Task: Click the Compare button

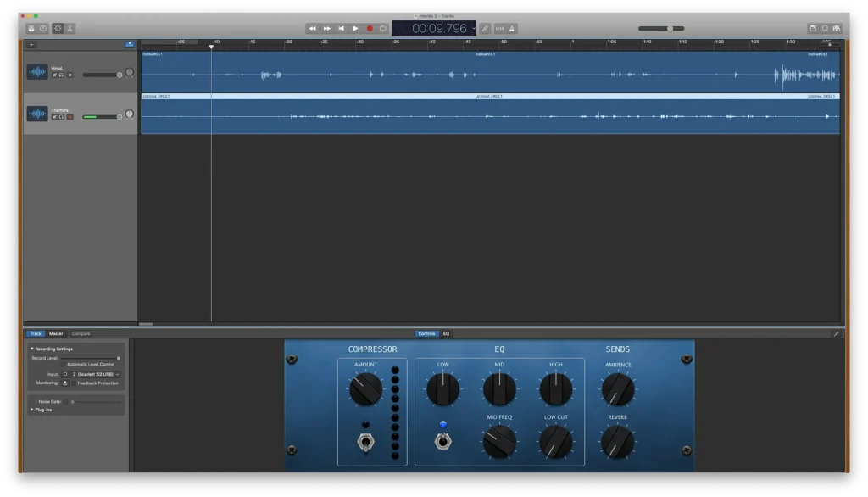Action: click(81, 333)
